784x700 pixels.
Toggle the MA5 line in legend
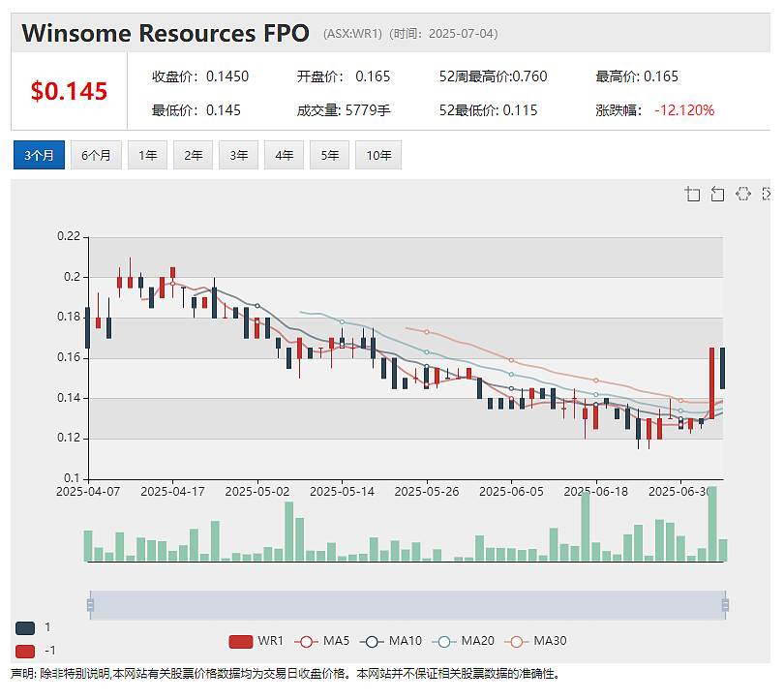[x=322, y=641]
